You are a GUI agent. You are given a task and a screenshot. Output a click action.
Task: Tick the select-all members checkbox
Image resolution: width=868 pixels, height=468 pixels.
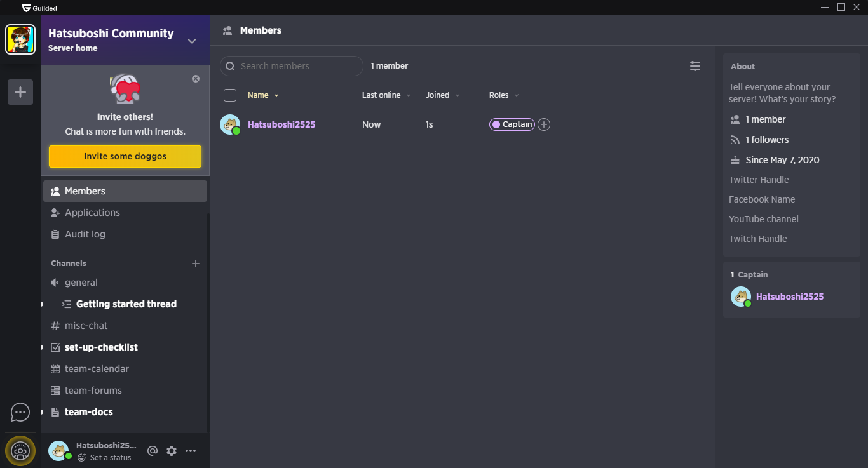coord(230,95)
